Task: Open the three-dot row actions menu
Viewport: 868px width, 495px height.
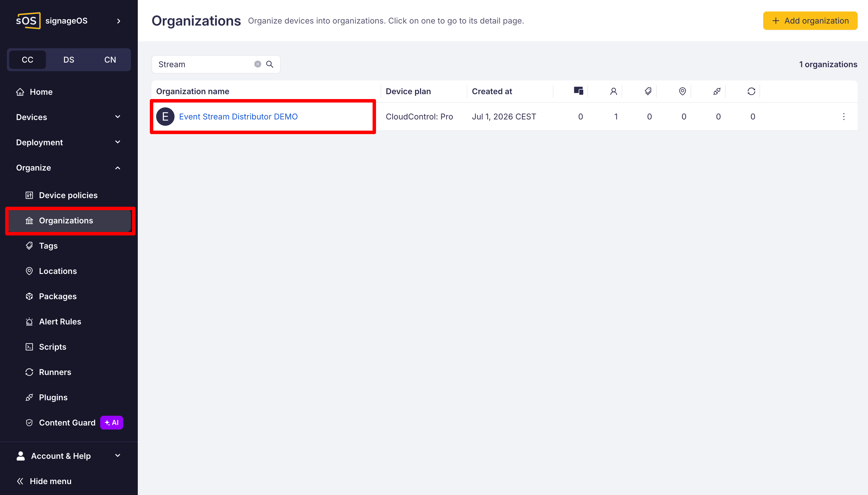Action: (844, 117)
